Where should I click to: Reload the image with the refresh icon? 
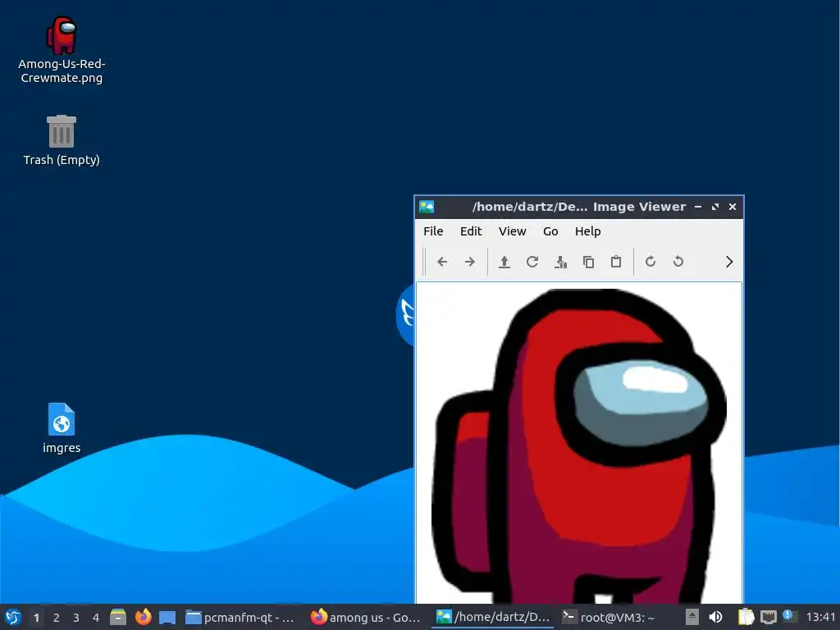tap(532, 262)
